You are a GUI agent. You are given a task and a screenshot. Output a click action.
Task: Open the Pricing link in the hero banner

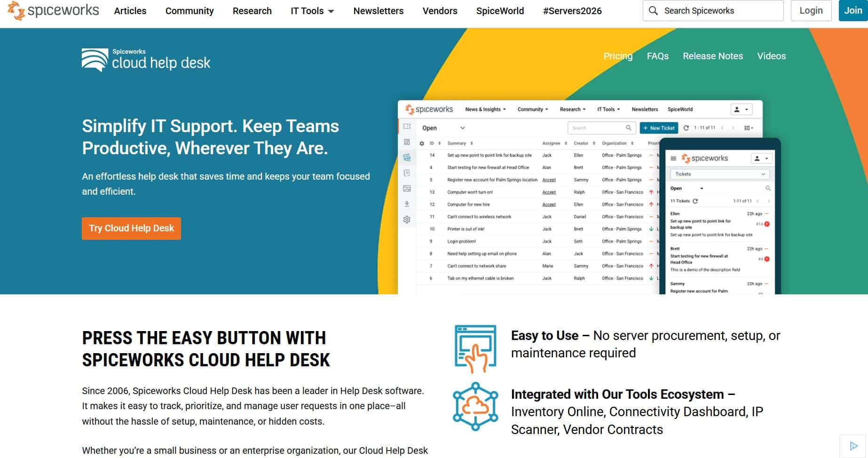coord(618,56)
